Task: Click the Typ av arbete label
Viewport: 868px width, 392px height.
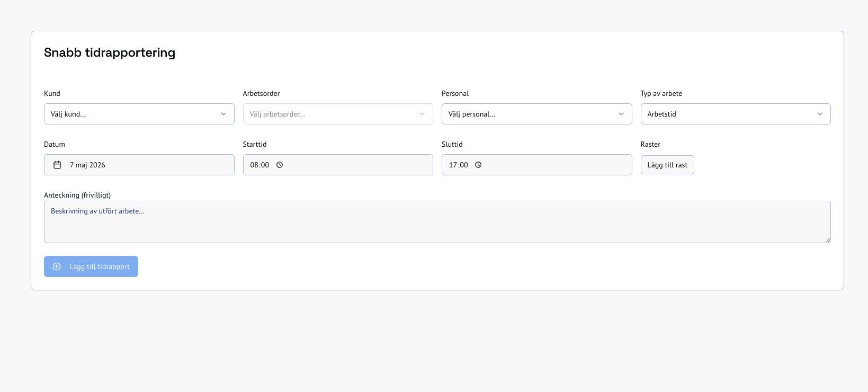Action: pyautogui.click(x=661, y=93)
